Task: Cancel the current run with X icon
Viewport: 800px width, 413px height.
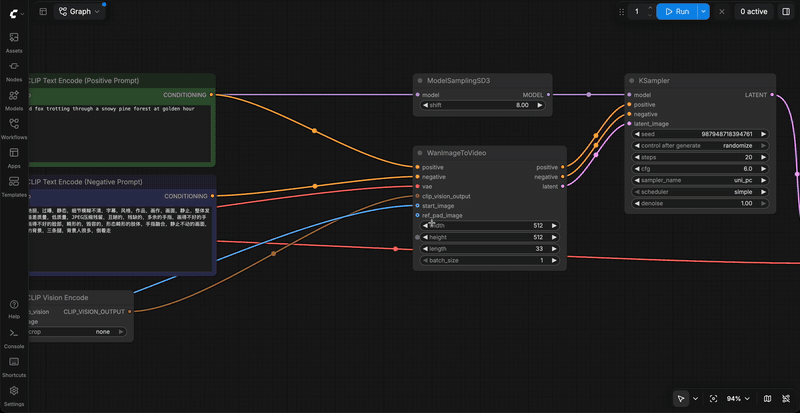Action: click(x=721, y=12)
